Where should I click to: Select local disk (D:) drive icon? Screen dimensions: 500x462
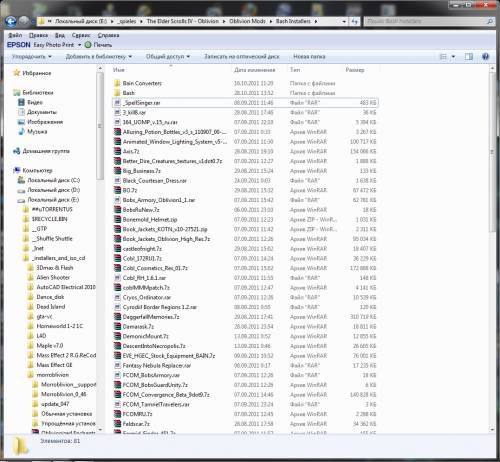pos(21,190)
